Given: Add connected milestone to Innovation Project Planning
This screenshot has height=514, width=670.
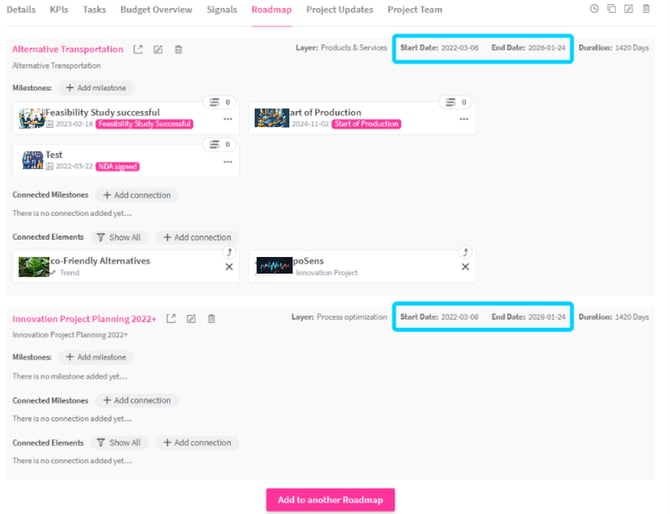Looking at the screenshot, I should (x=137, y=400).
